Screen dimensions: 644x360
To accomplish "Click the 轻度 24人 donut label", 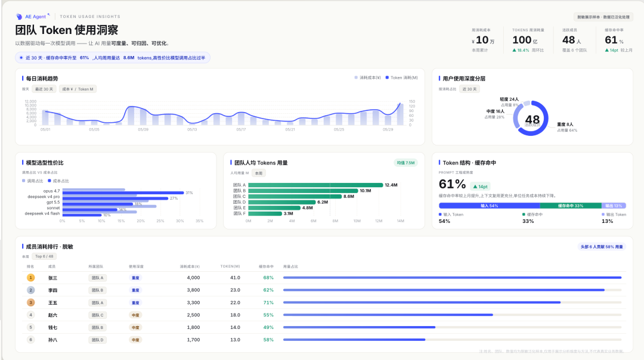I will click(509, 100).
